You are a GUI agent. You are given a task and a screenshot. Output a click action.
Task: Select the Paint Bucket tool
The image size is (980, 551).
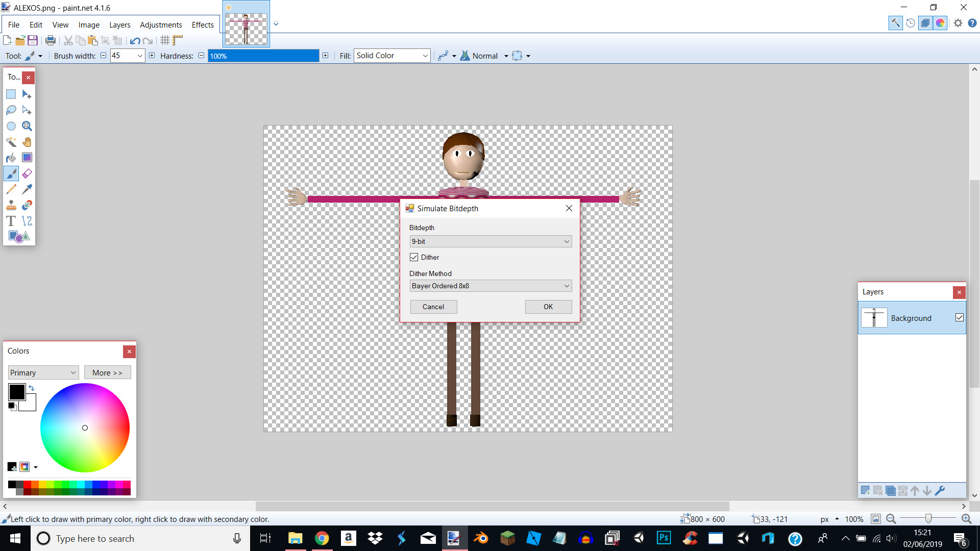pyautogui.click(x=11, y=158)
